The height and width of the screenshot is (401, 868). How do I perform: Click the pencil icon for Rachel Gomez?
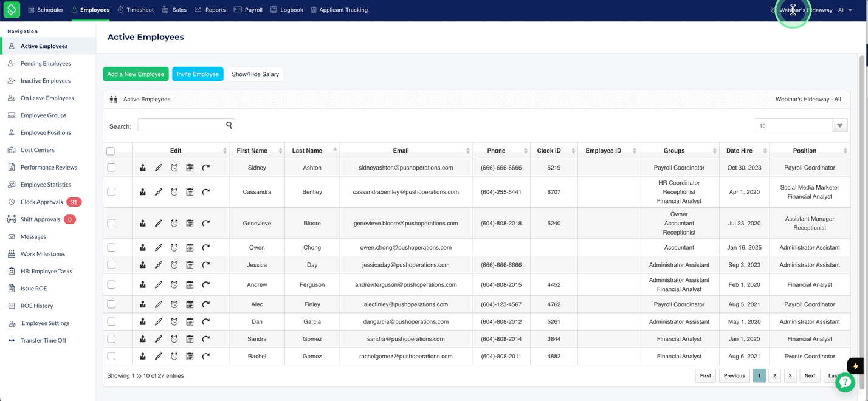pos(159,357)
